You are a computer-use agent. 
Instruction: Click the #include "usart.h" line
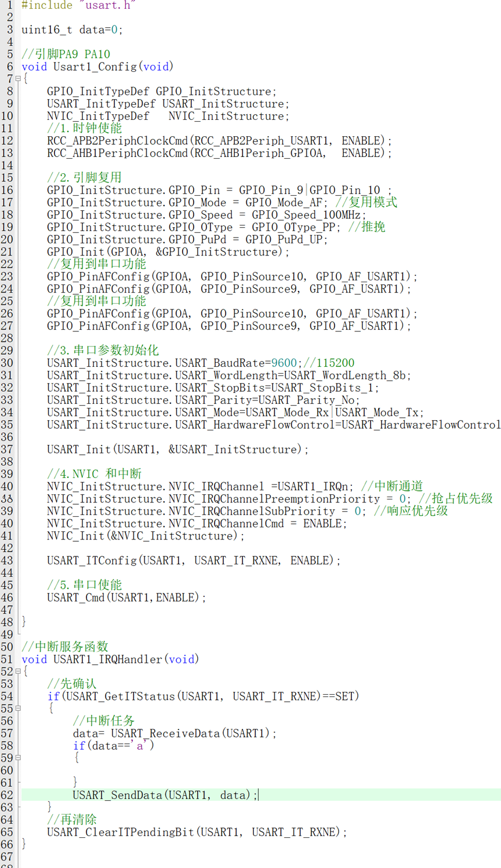[x=78, y=5]
